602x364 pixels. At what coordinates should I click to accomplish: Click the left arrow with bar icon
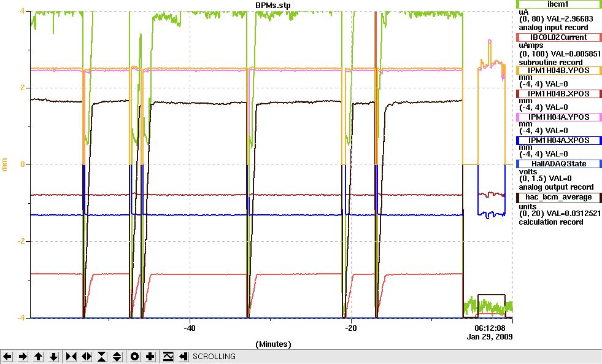point(183,357)
